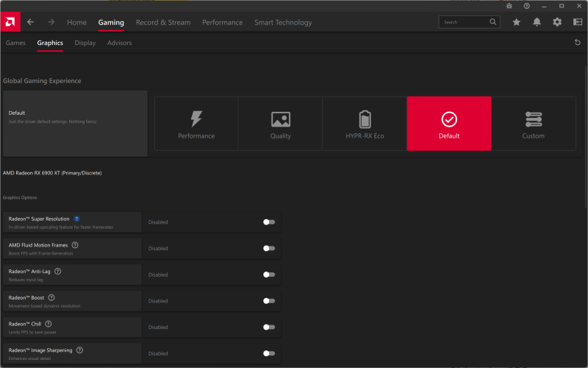
Task: Open Radeon Boost help icon
Action: (x=51, y=298)
